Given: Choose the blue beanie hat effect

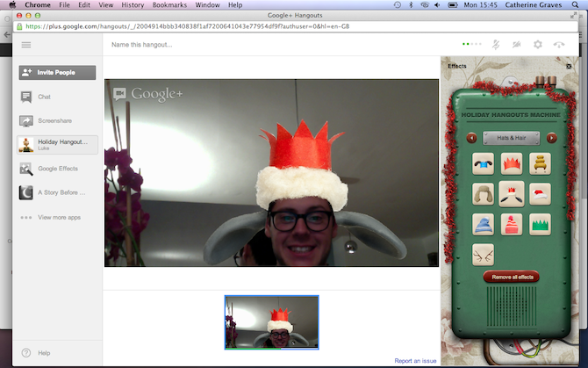Looking at the screenshot, I should point(483,225).
